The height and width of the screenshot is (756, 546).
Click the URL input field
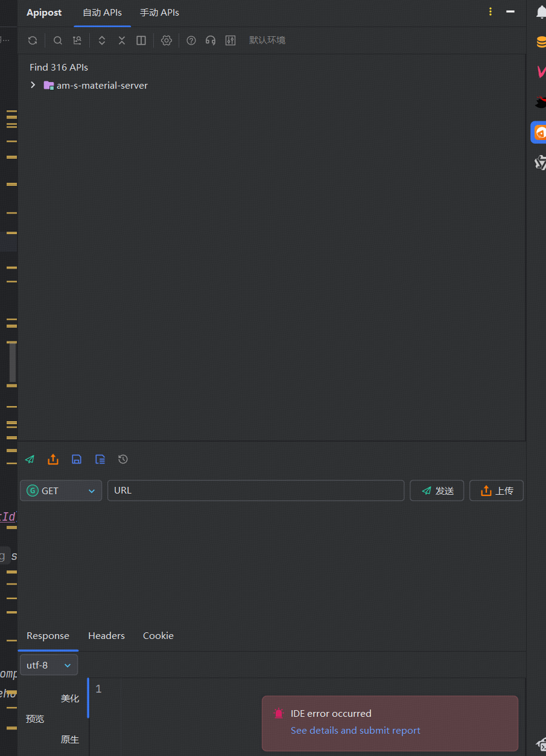click(256, 491)
